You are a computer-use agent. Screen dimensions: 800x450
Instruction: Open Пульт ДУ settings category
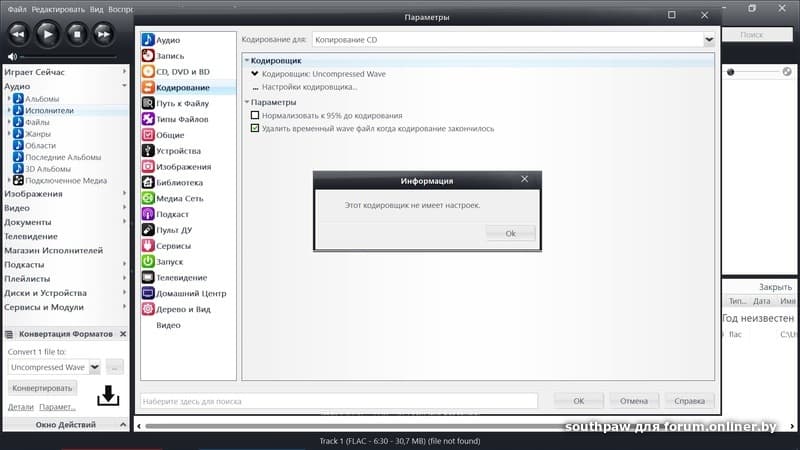(x=188, y=230)
